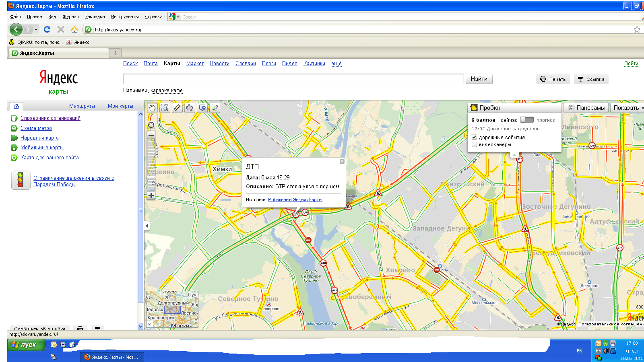Click the ДТП marker near Северное Тушино

pyautogui.click(x=334, y=290)
